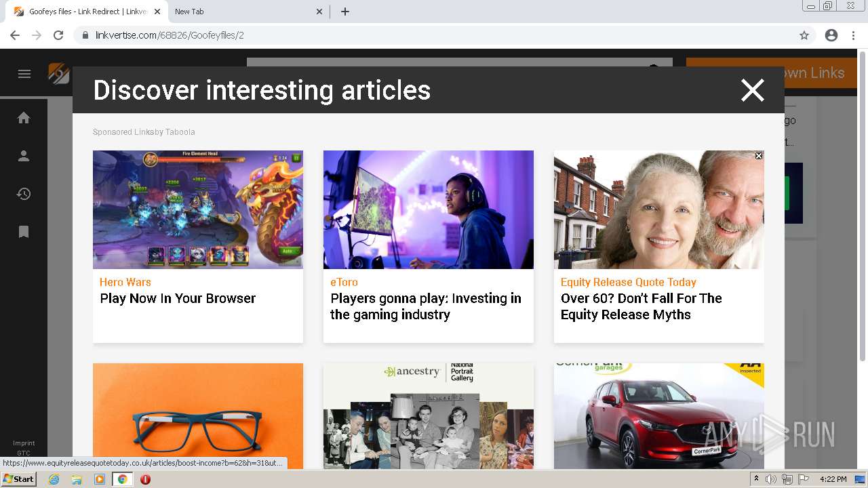Click Play Now In Your Browser
868x488 pixels.
coord(178,298)
